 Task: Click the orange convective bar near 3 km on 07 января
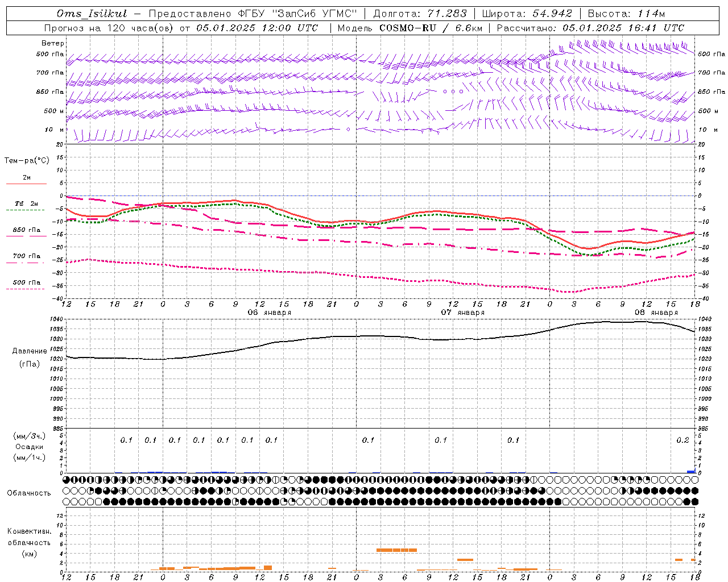tap(465, 560)
